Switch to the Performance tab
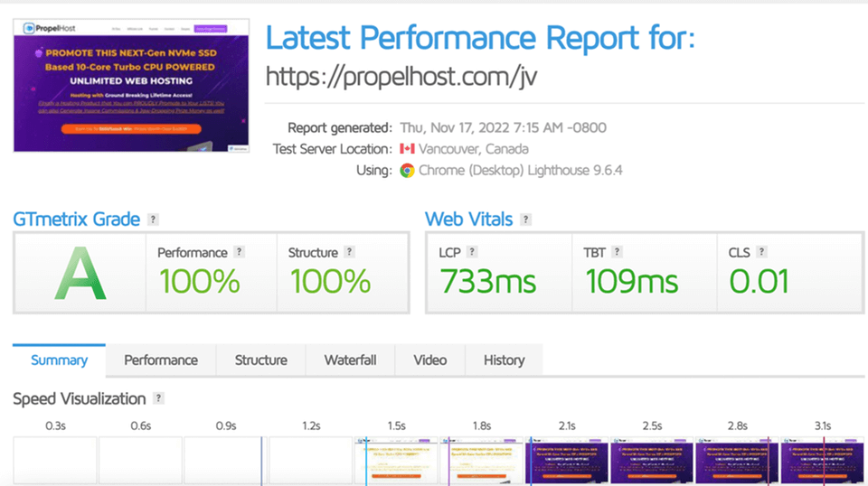The height and width of the screenshot is (486, 868). tap(161, 360)
